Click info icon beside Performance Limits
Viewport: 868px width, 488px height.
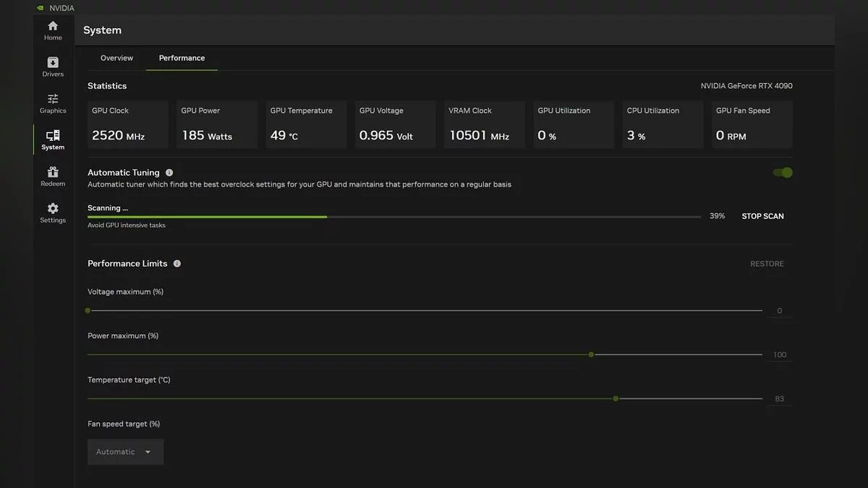click(x=177, y=264)
